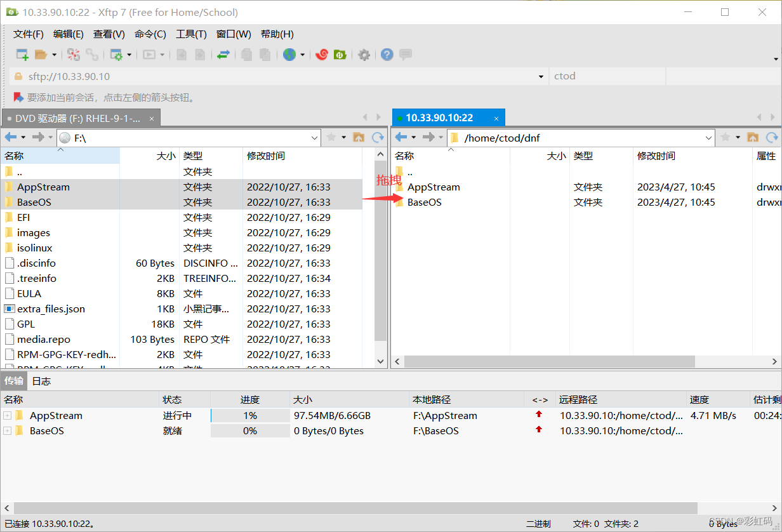Click the Disconnect icon in toolbar
Viewport: 782px width, 532px height.
click(92, 55)
